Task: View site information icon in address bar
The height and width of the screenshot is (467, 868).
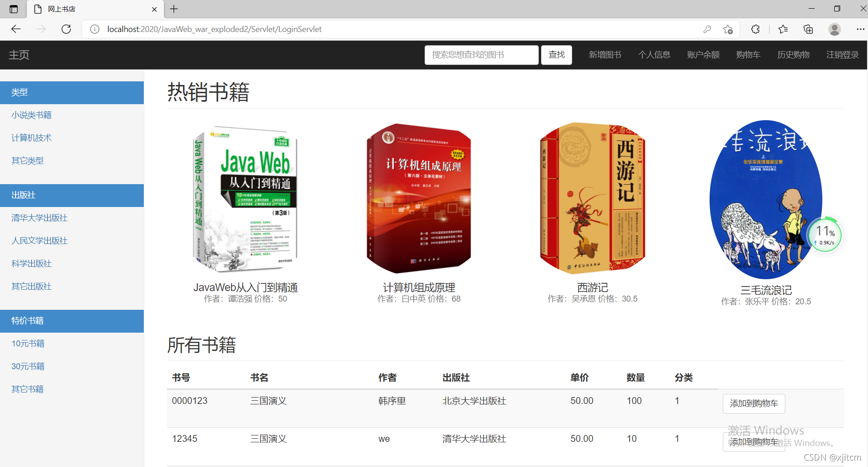Action: (x=95, y=29)
